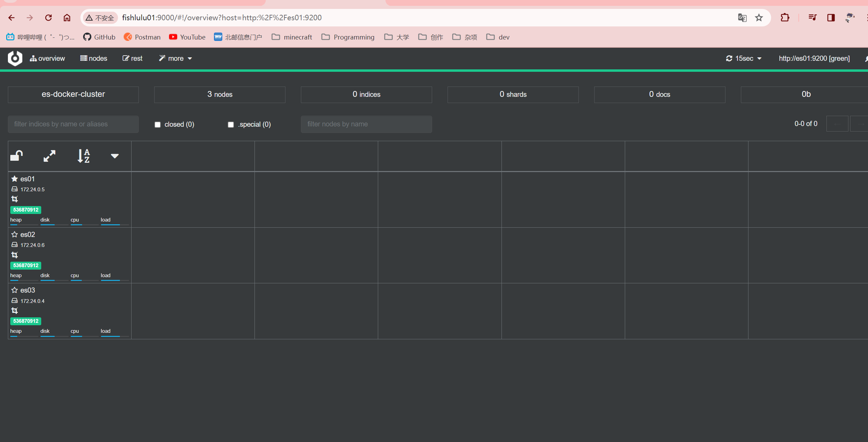Enable the .special (0) checkbox
The height and width of the screenshot is (442, 868).
pos(231,125)
